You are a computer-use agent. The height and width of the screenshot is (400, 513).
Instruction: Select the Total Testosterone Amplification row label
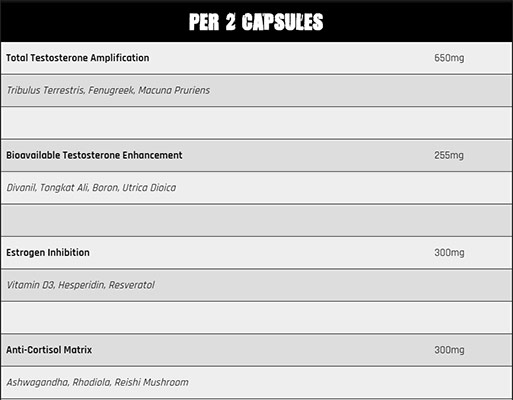pyautogui.click(x=78, y=58)
